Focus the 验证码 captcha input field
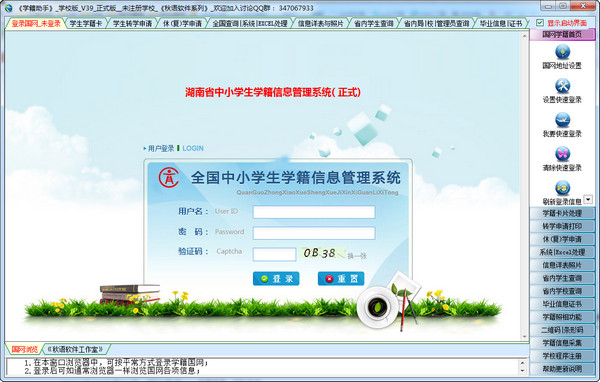Image resolution: width=600 pixels, height=382 pixels. (274, 255)
